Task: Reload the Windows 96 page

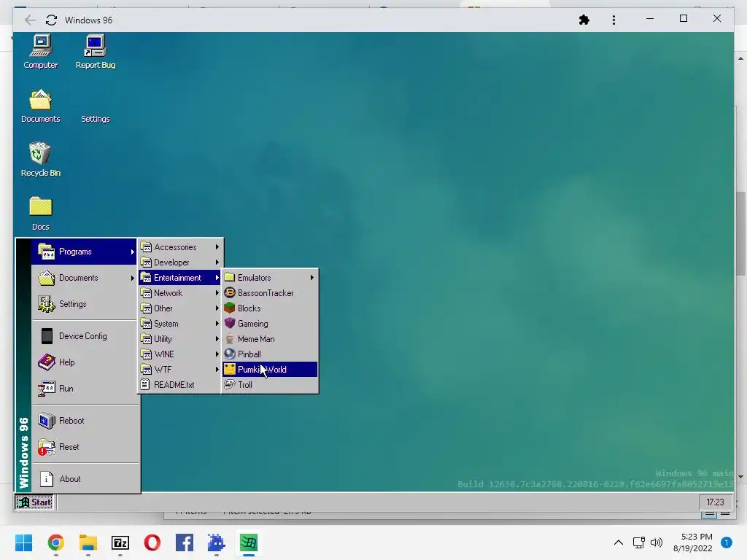Action: (52, 20)
